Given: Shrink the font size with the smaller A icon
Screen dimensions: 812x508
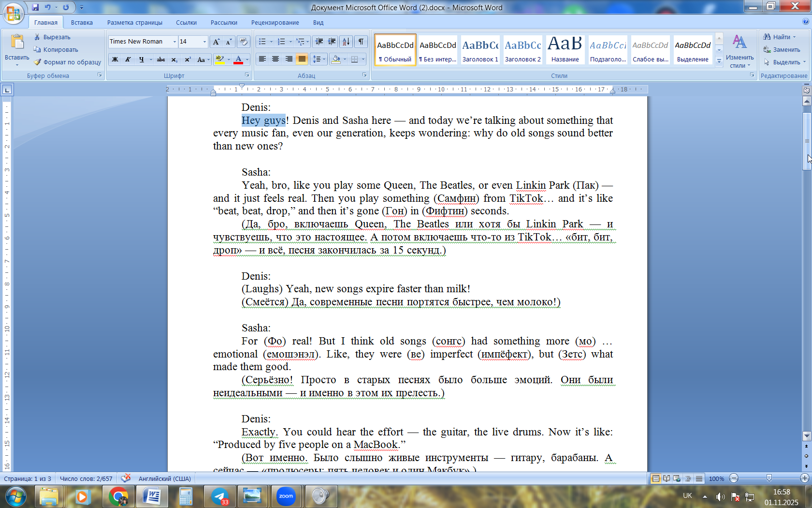Looking at the screenshot, I should (229, 42).
